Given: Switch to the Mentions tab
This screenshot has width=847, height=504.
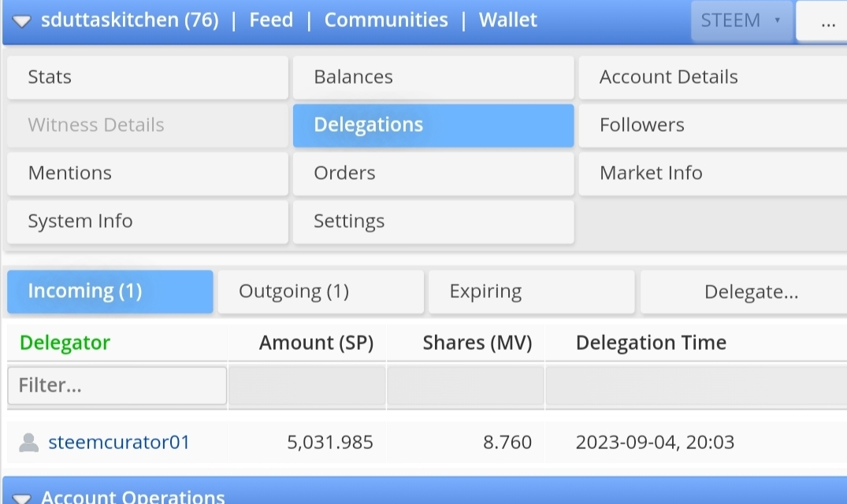Looking at the screenshot, I should (x=147, y=173).
